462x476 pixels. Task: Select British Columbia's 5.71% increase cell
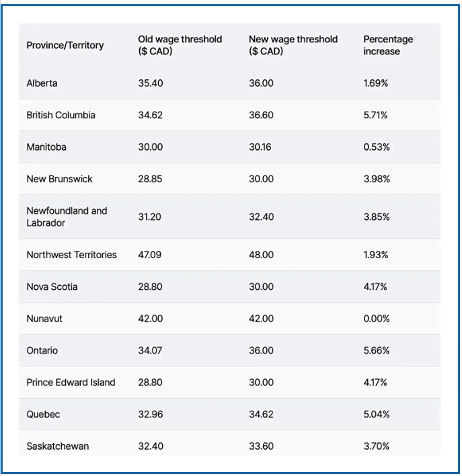pyautogui.click(x=375, y=115)
